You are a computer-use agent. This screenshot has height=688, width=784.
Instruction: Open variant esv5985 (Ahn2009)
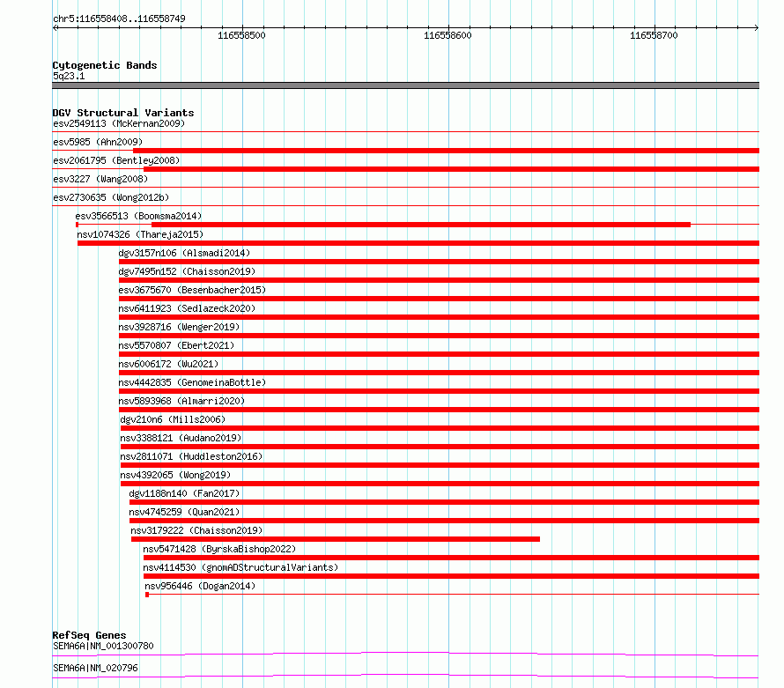98,142
